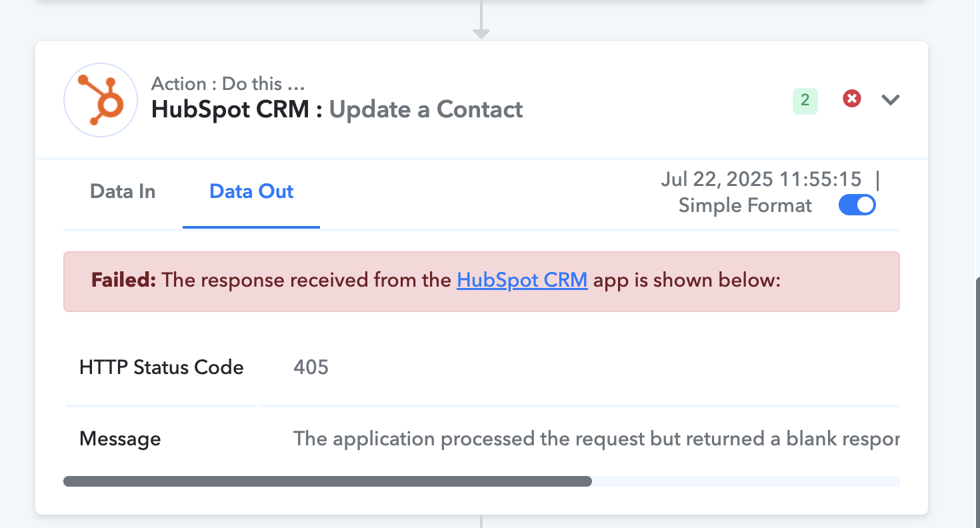Image resolution: width=980 pixels, height=528 pixels.
Task: Click the HTTP Status Code label
Action: coord(161,367)
